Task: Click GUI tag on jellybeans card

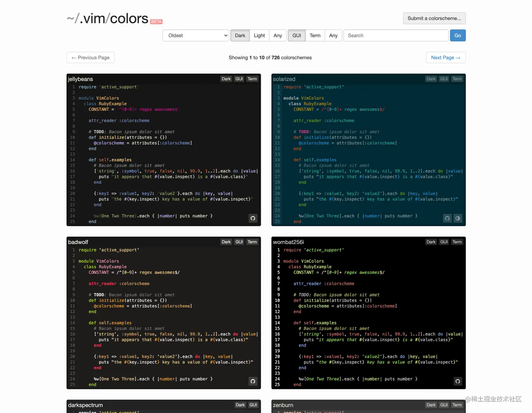Action: click(x=239, y=79)
